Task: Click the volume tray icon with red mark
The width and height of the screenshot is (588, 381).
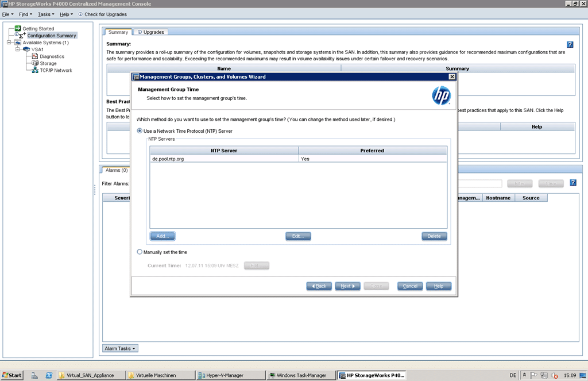Action: 555,375
